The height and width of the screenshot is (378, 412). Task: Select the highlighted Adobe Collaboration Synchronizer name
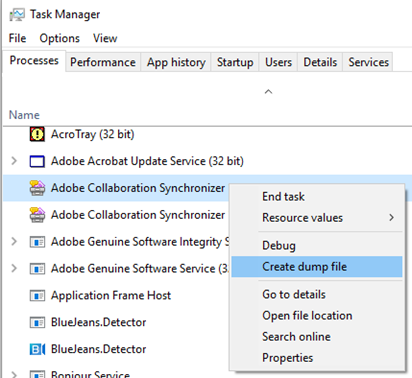(138, 188)
